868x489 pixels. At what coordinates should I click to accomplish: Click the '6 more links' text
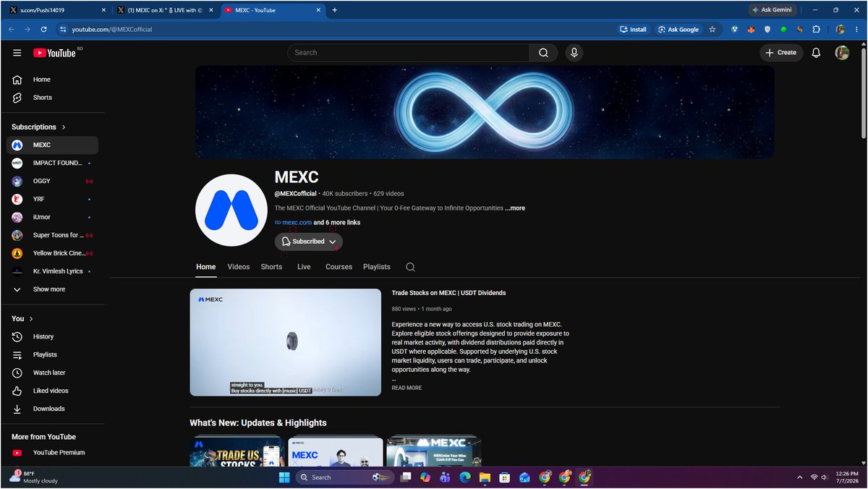[x=343, y=223]
